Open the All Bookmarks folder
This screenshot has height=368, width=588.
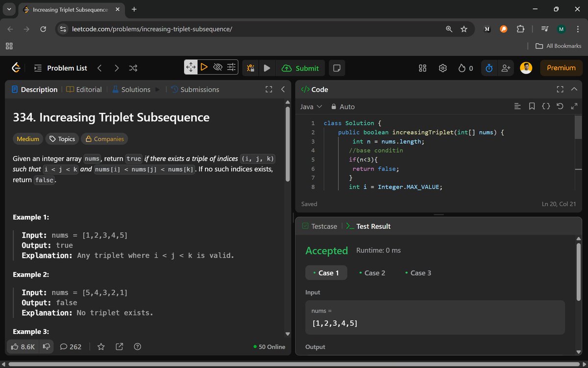(x=559, y=46)
